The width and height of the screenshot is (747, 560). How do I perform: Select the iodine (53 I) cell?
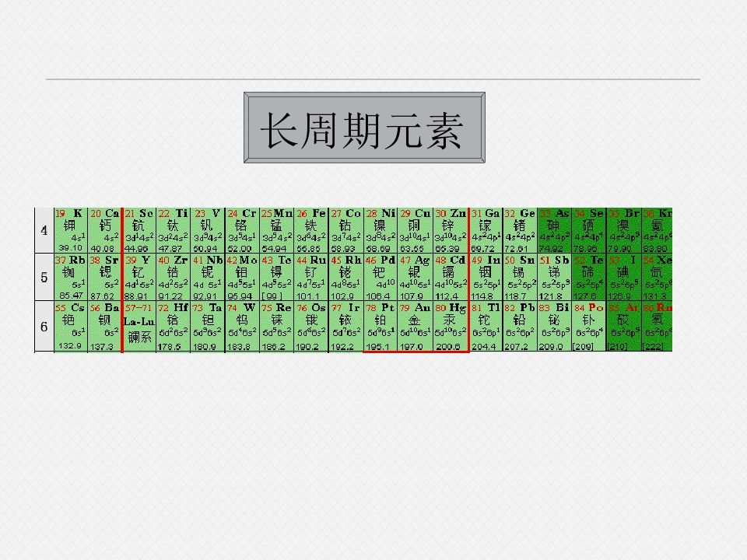624,277
